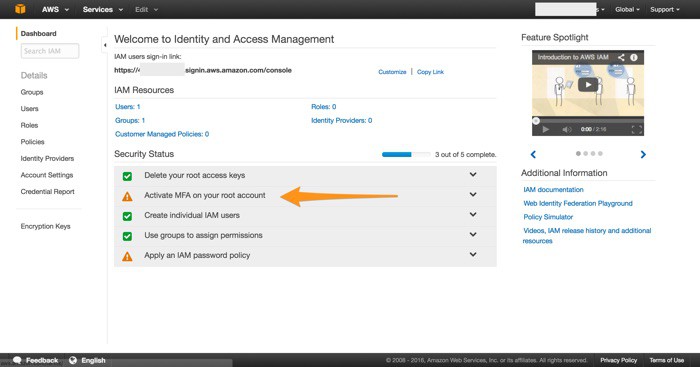700x367 pixels.
Task: Open Account Settings in the sidebar
Action: pos(46,175)
